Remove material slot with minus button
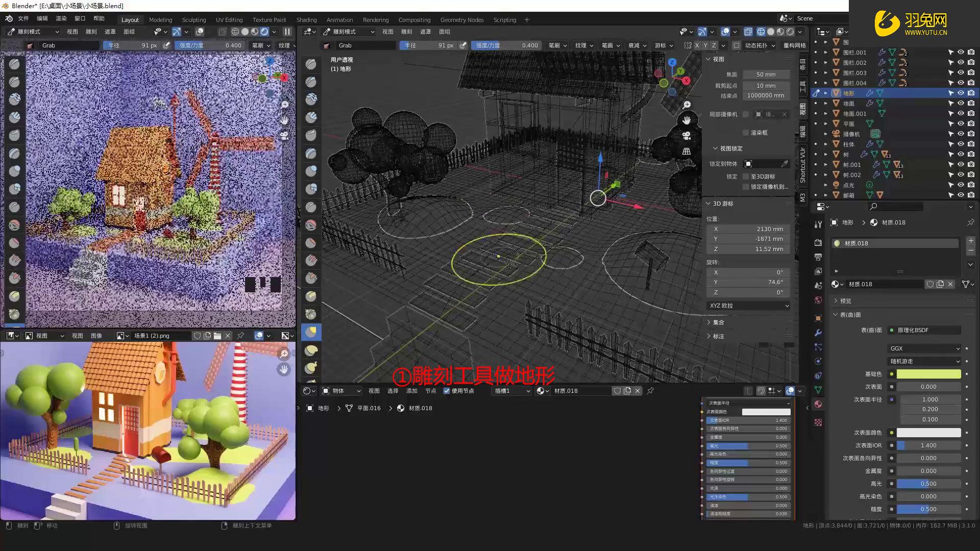Viewport: 980px width, 551px height. pyautogui.click(x=970, y=250)
